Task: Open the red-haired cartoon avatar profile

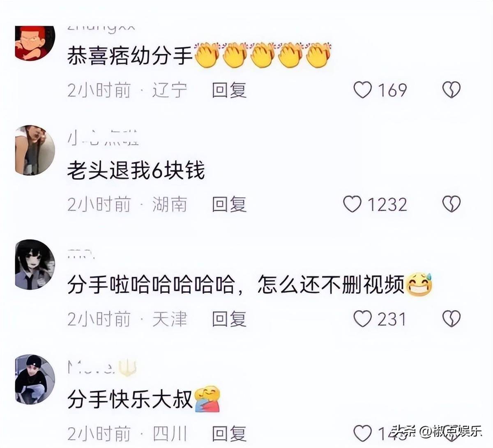Action: coord(35,43)
